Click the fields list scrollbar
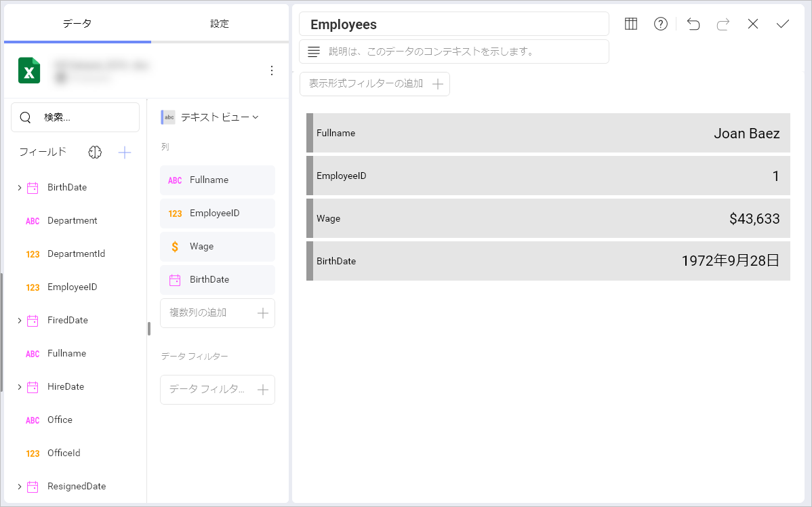This screenshot has height=507, width=812. point(1,332)
